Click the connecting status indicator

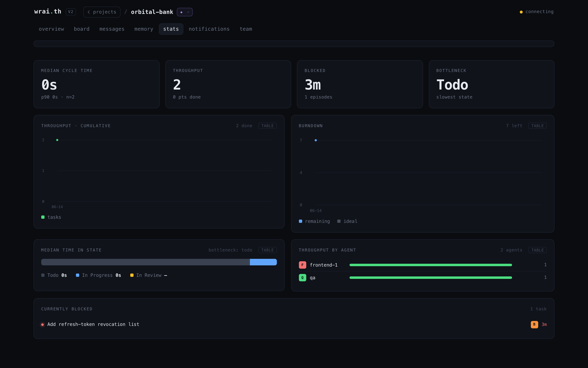[x=537, y=12]
